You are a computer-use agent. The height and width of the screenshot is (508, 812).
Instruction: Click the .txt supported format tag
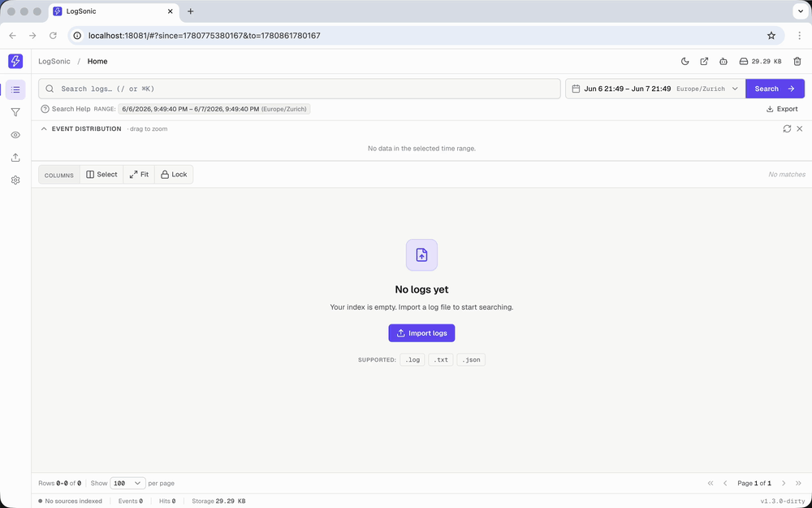441,360
